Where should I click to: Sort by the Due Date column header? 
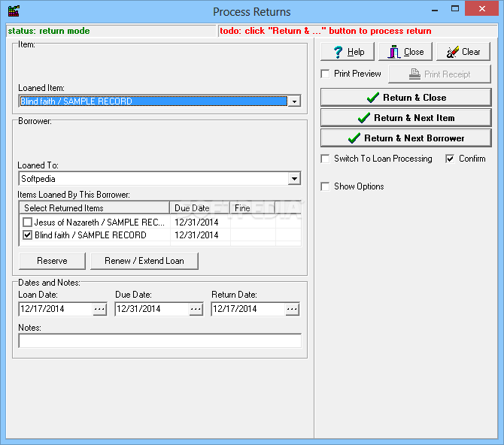click(x=199, y=208)
